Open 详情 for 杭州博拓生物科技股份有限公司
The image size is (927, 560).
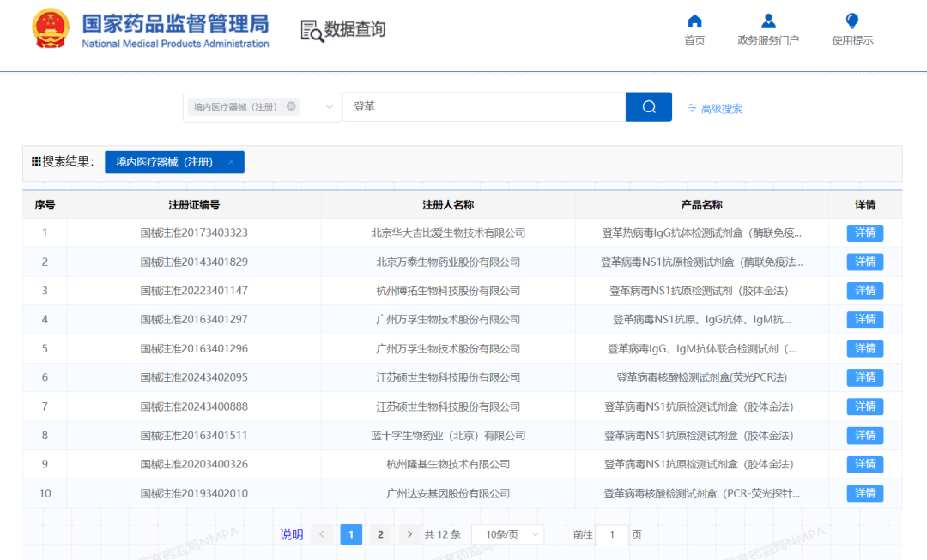865,291
